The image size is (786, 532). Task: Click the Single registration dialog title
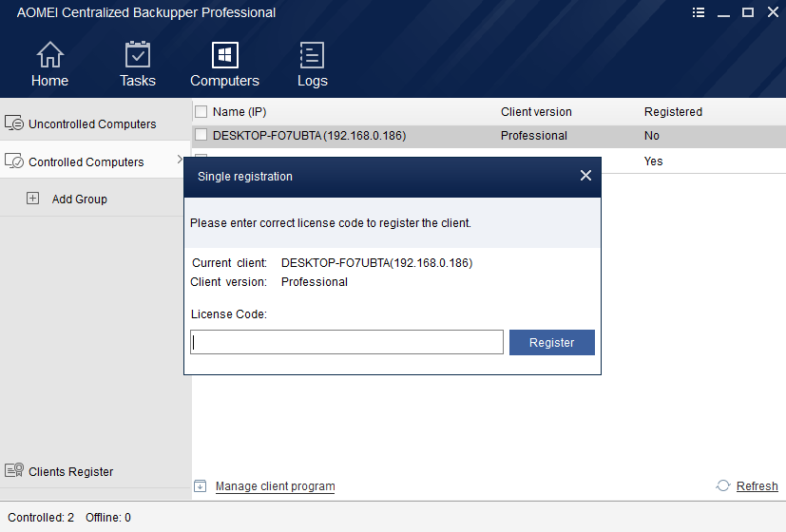click(x=244, y=177)
